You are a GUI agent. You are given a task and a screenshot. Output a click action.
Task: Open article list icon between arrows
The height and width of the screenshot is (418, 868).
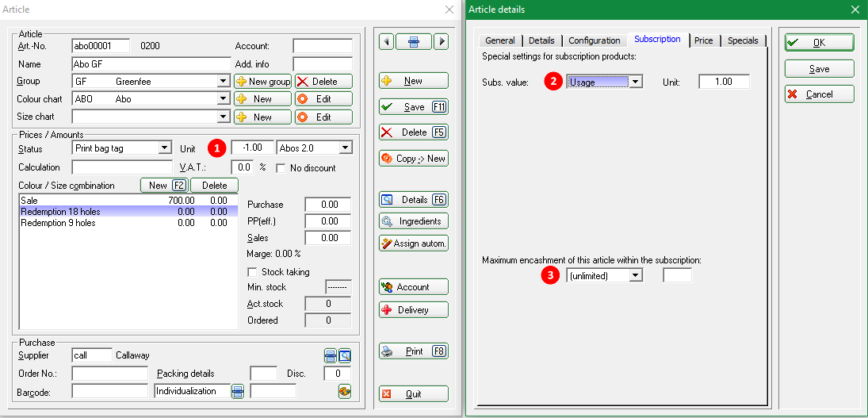pos(414,41)
